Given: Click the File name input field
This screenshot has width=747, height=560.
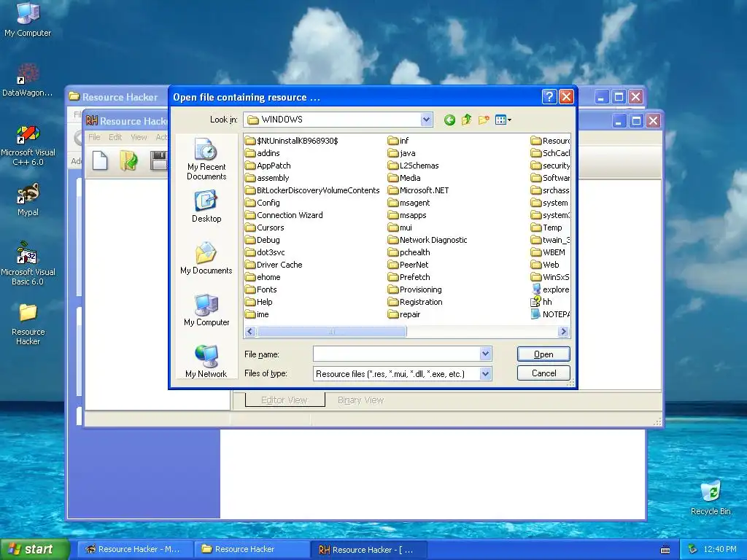Looking at the screenshot, I should pyautogui.click(x=396, y=354).
